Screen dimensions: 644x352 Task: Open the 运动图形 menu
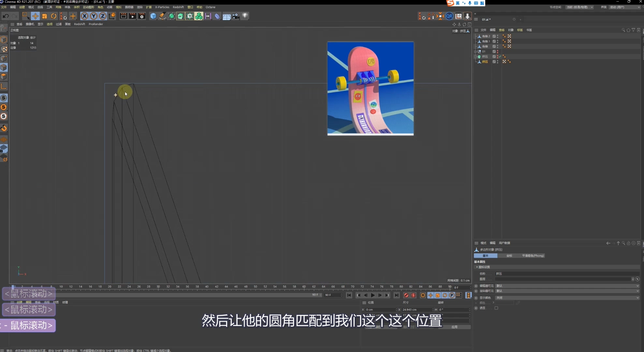click(88, 7)
